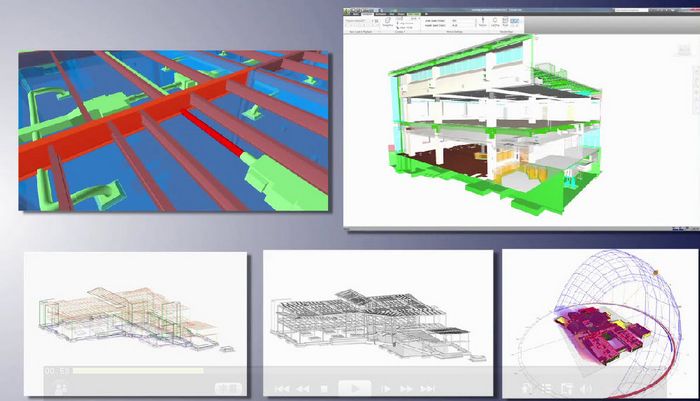
Task: Click the list icon in player controls
Action: (x=547, y=389)
